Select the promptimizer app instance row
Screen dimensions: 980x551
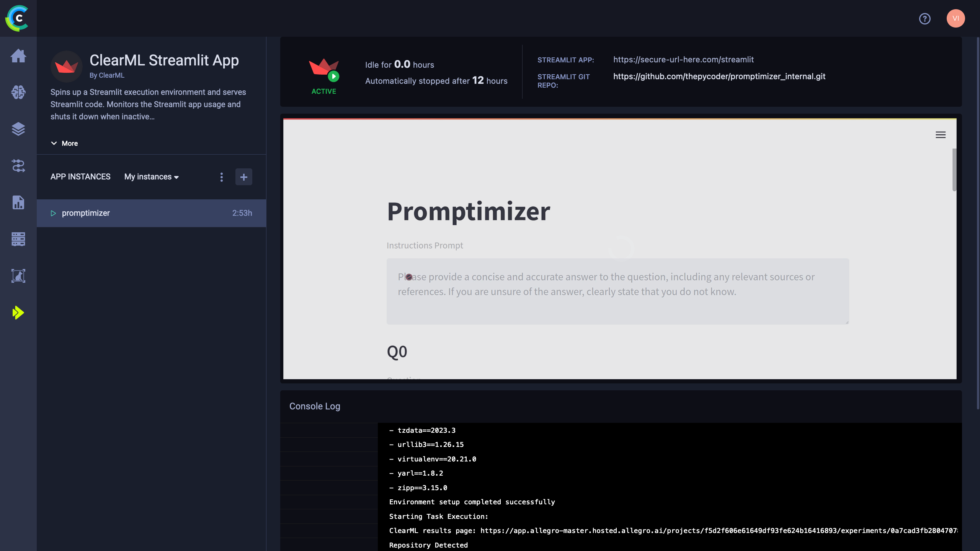[x=152, y=213]
